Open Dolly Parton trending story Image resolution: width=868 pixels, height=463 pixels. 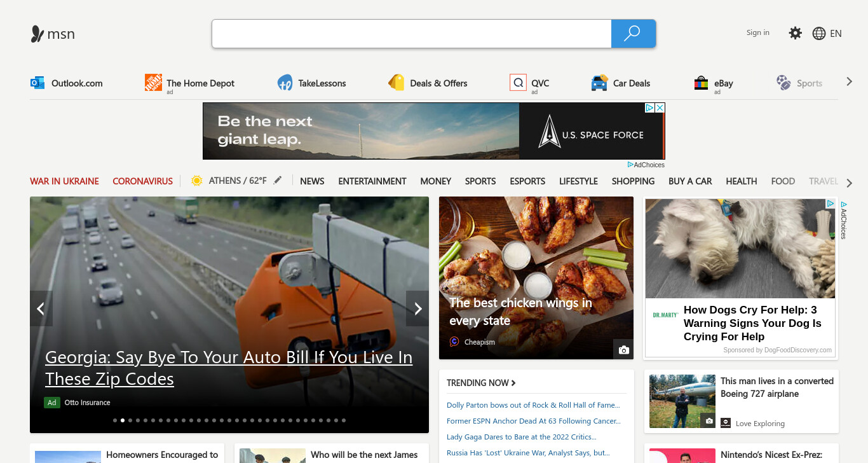(x=533, y=405)
